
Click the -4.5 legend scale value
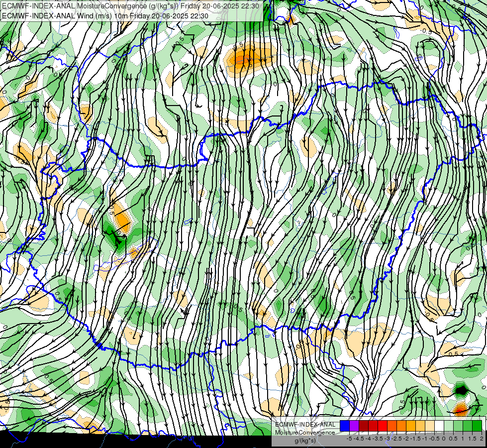pyautogui.click(x=359, y=439)
